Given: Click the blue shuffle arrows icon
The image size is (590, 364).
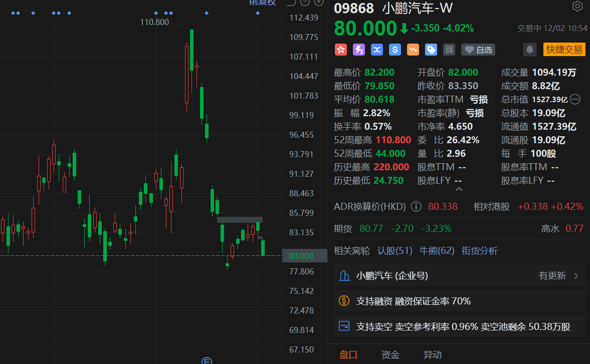Looking at the screenshot, I should [x=377, y=50].
